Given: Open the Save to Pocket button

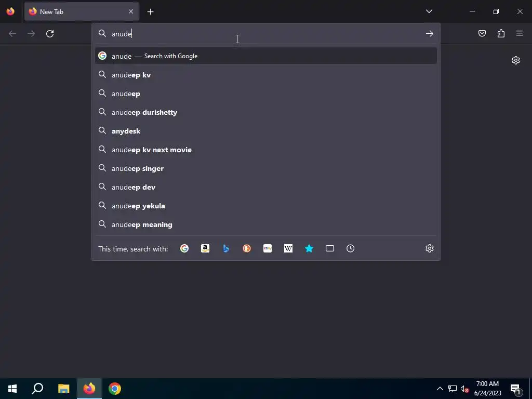Looking at the screenshot, I should [482, 33].
